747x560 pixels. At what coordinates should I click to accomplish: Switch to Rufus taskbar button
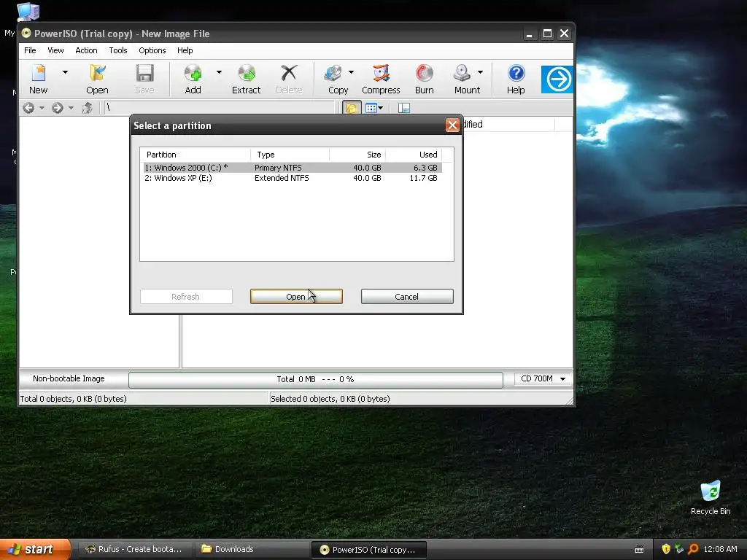coord(134,549)
